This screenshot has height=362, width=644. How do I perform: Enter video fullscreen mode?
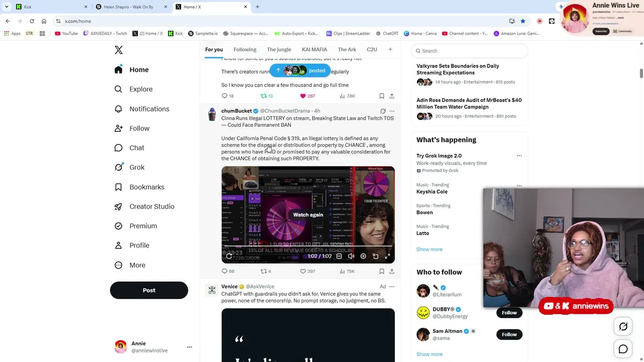pos(387,256)
